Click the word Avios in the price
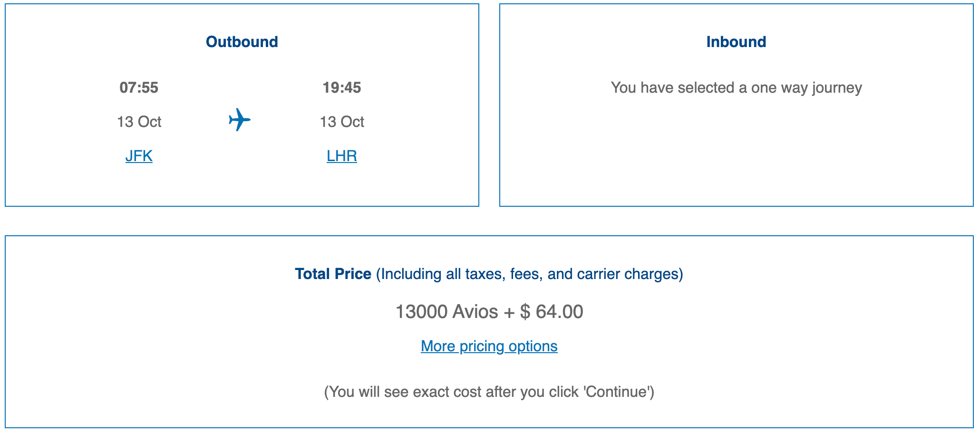Viewport: 980px width, 433px height. point(475,312)
